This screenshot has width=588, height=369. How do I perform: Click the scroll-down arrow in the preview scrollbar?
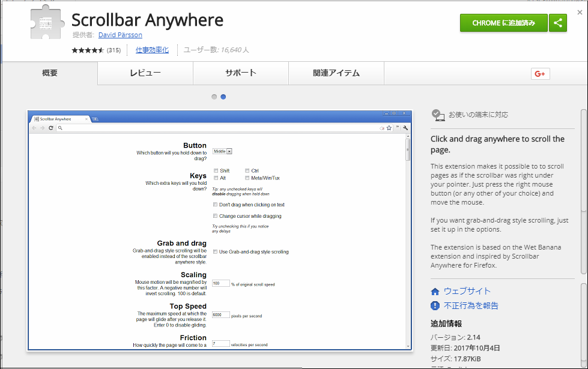click(x=408, y=347)
